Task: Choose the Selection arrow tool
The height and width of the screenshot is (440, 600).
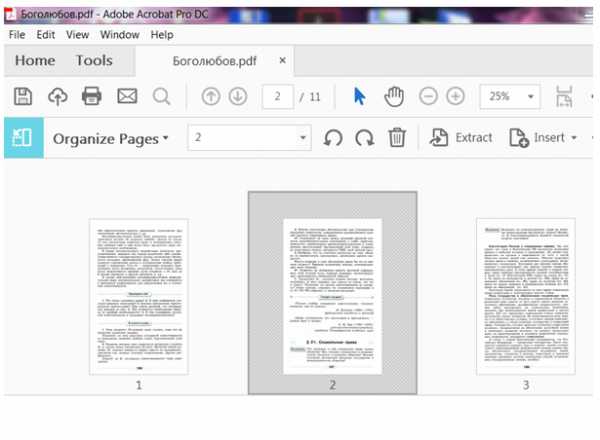Action: coord(359,96)
